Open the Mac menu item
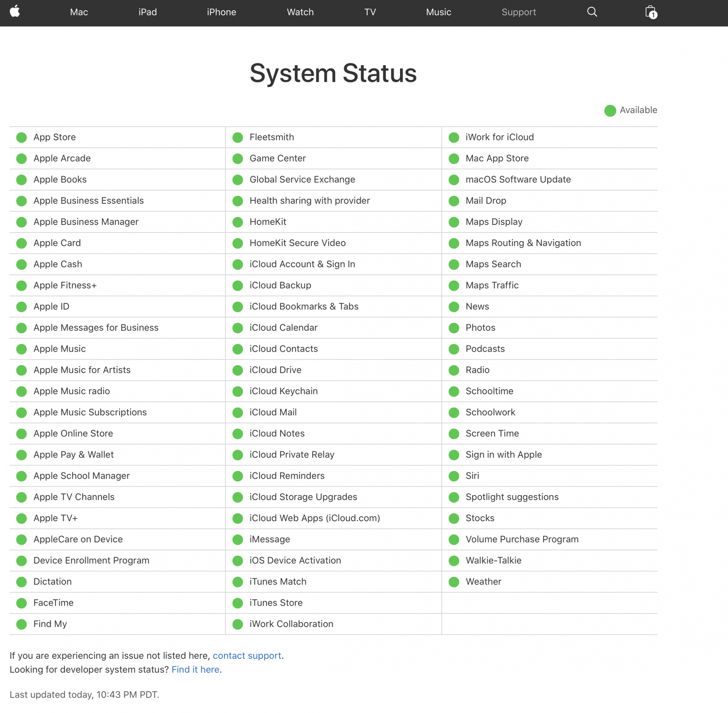This screenshot has height=713, width=728. tap(79, 12)
